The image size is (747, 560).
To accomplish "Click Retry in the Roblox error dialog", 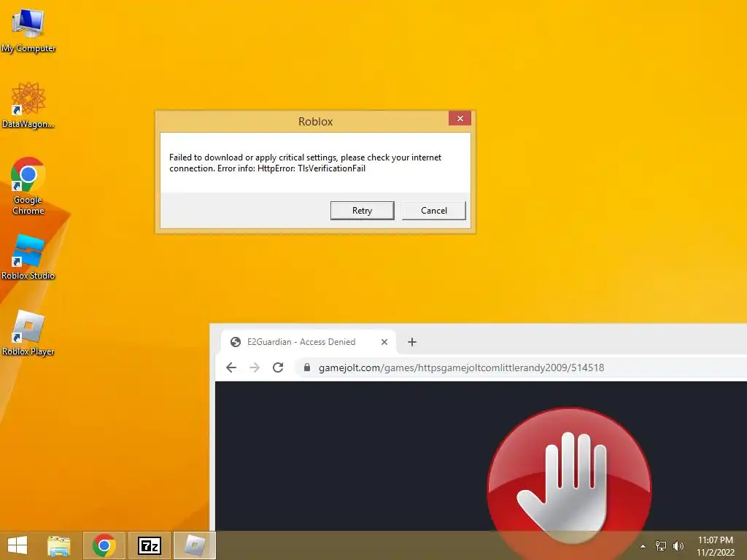I will (x=362, y=211).
